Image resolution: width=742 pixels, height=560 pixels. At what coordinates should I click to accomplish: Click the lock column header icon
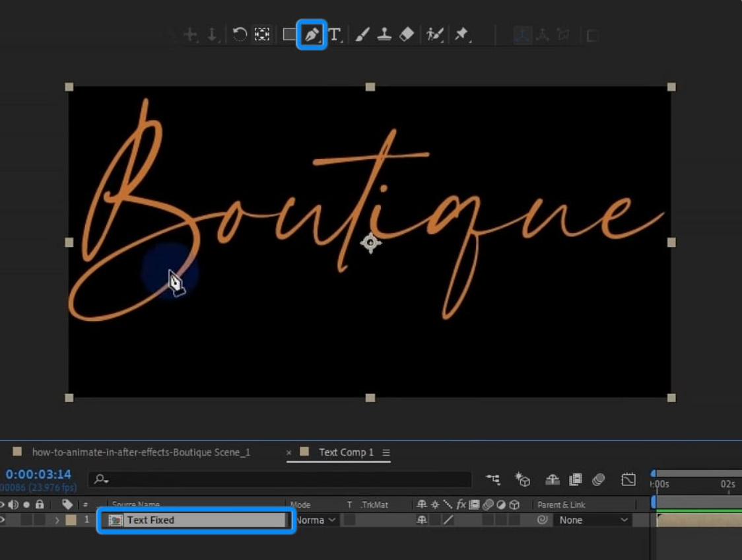pos(40,505)
